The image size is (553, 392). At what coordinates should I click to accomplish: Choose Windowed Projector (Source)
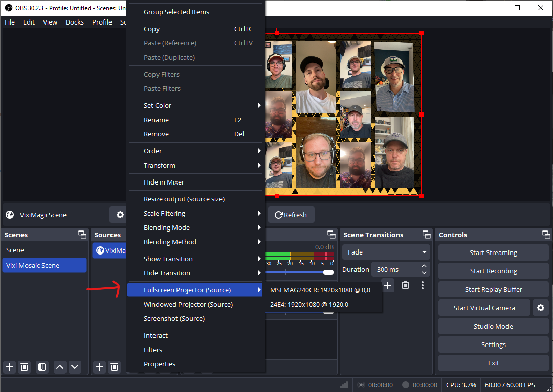195,304
